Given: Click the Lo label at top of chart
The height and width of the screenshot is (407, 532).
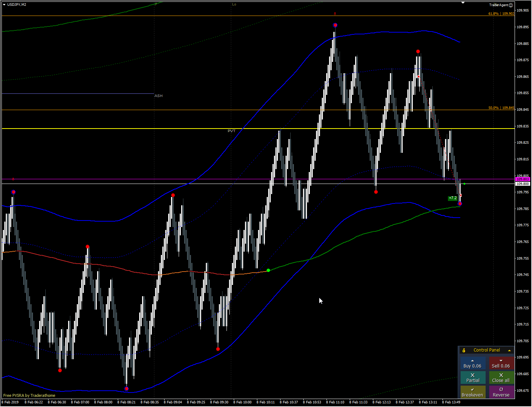Looking at the screenshot, I should [x=234, y=4].
